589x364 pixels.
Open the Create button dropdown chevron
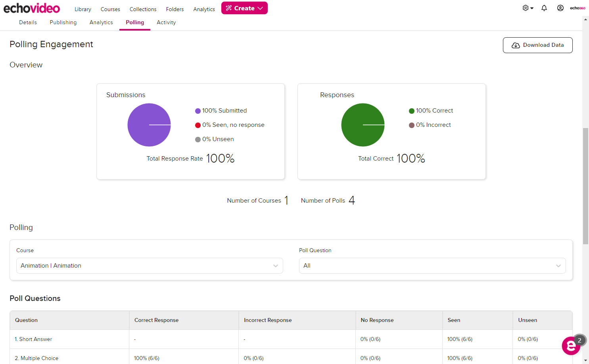(260, 8)
